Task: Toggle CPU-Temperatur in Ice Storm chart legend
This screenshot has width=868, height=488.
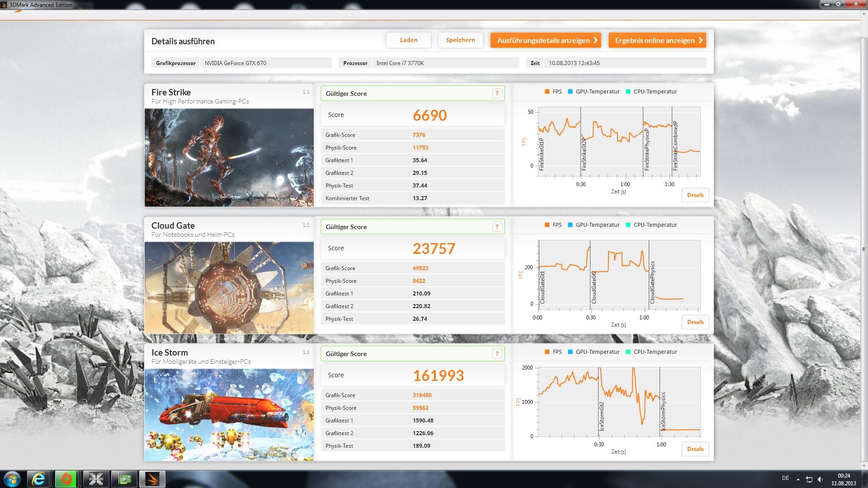Action: pyautogui.click(x=651, y=352)
